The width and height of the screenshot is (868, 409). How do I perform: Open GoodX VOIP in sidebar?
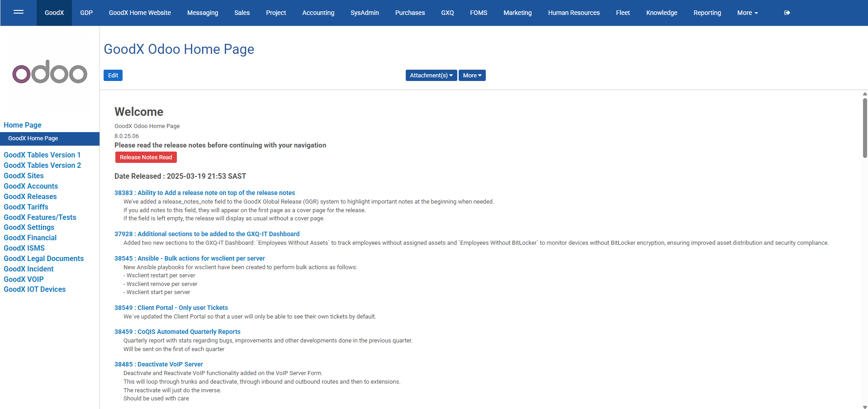click(x=24, y=279)
